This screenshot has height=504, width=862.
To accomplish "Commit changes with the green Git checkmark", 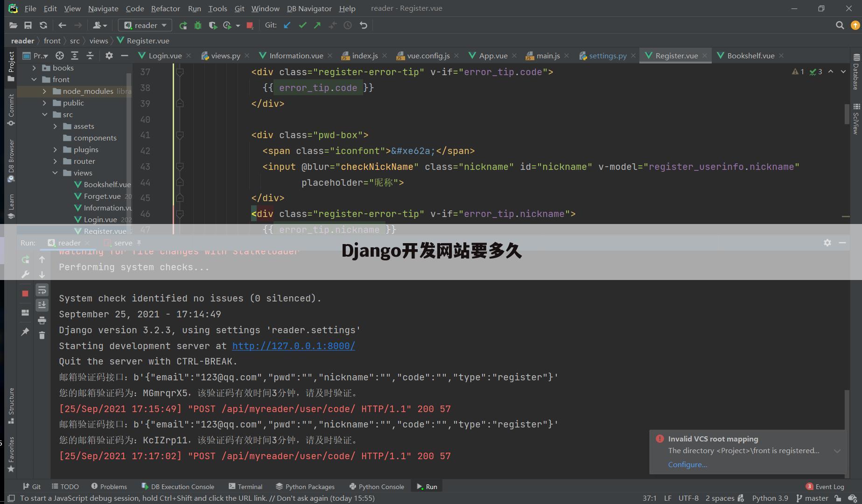I will (x=302, y=25).
